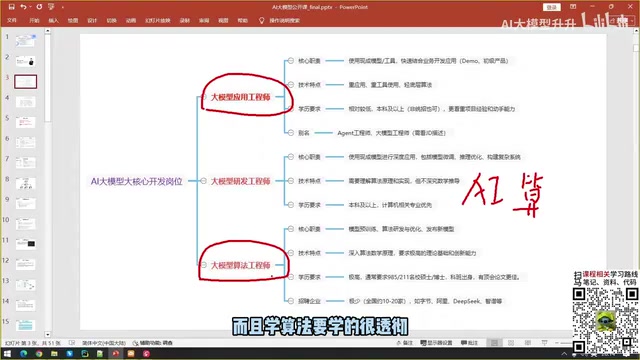Open the 插入 ribbon tab

coord(53,20)
